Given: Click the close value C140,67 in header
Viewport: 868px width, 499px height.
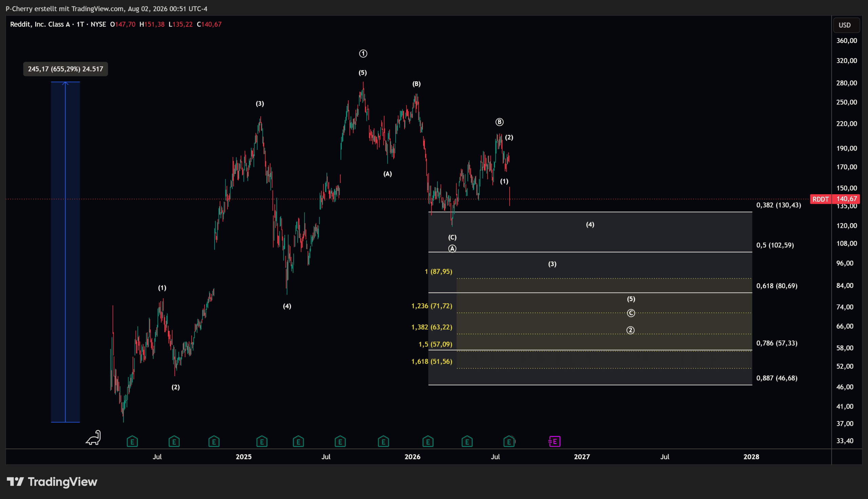Looking at the screenshot, I should (x=209, y=24).
